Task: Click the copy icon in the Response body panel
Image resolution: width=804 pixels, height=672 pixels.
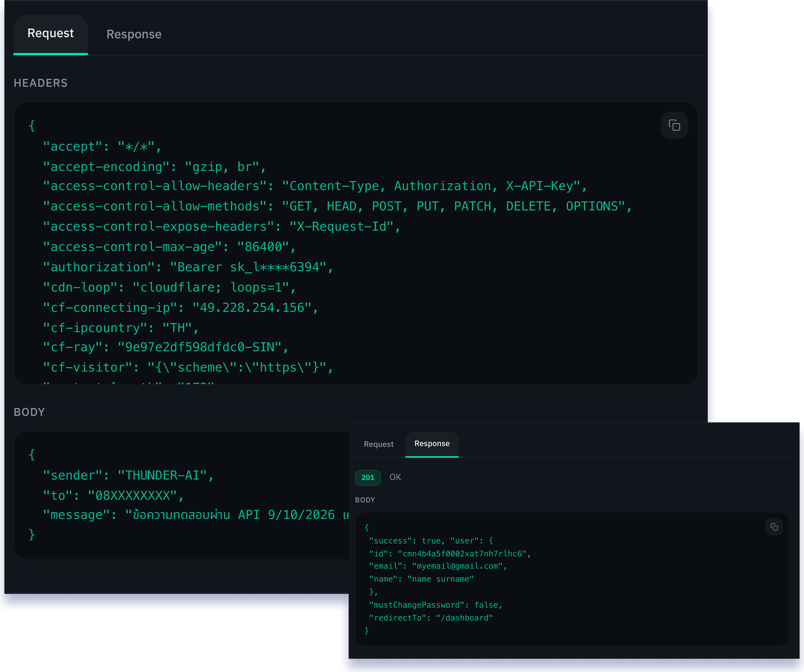Action: tap(775, 527)
